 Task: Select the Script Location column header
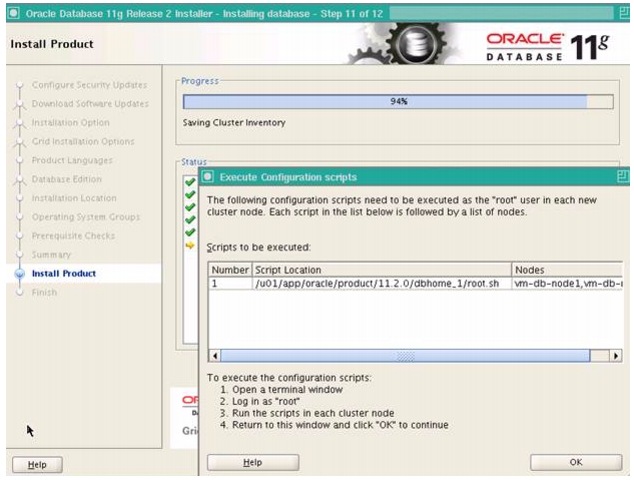point(381,270)
